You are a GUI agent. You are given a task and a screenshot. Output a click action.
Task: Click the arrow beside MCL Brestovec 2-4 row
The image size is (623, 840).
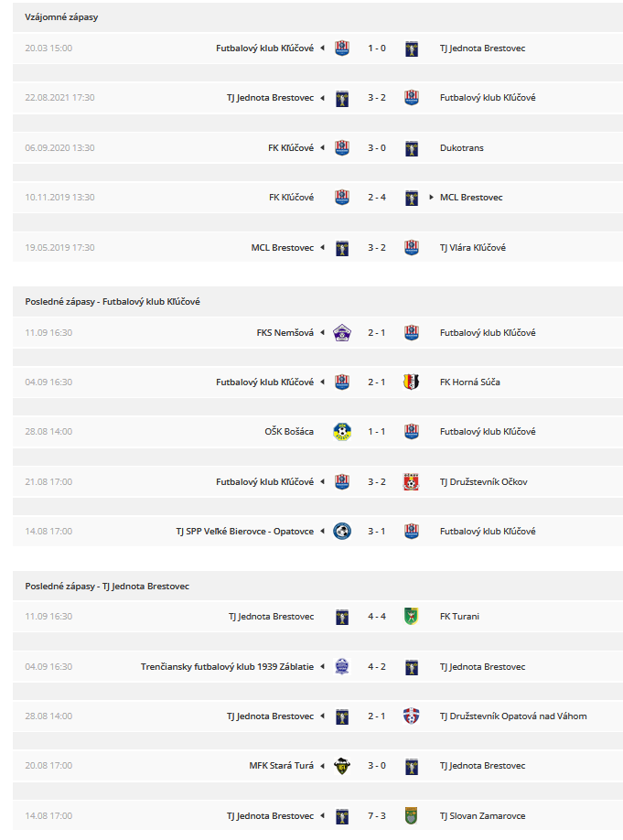pos(431,197)
